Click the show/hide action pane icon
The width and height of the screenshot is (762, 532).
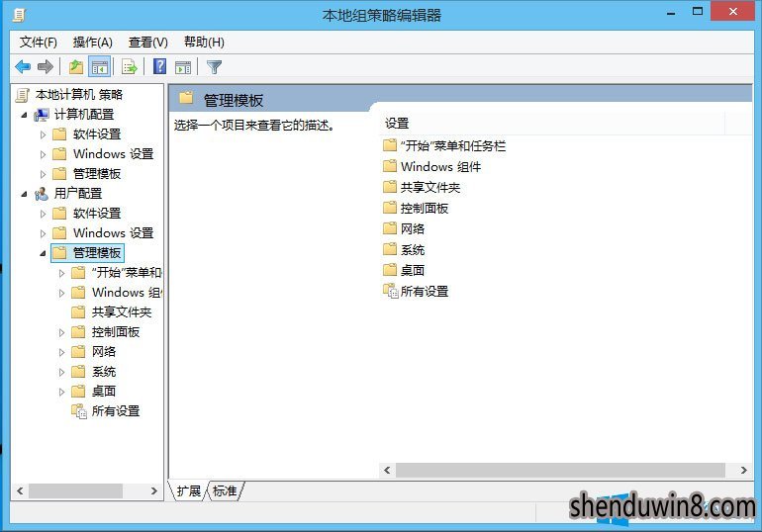[183, 67]
